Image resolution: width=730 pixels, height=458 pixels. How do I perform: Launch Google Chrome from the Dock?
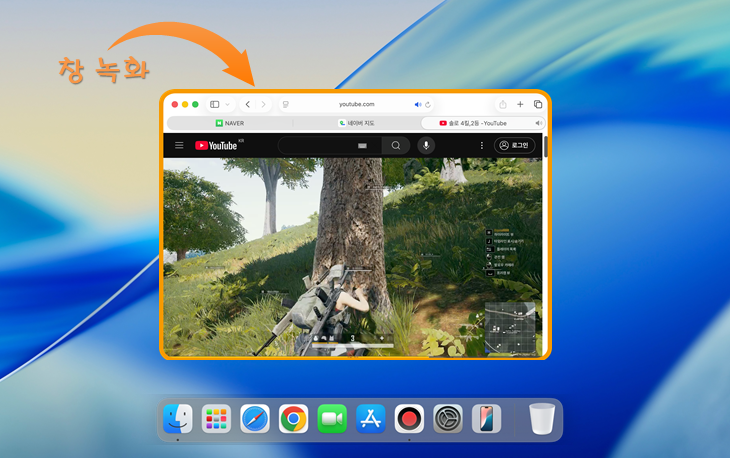pos(293,419)
